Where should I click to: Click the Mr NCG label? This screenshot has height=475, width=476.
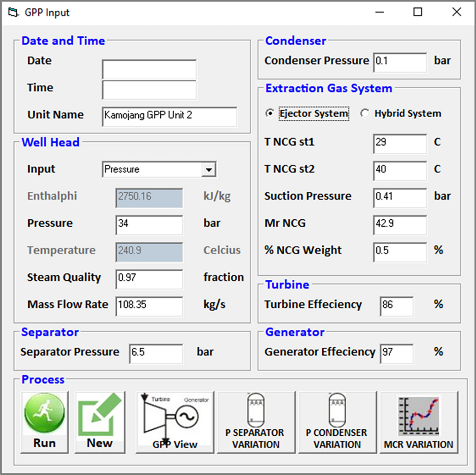click(285, 223)
